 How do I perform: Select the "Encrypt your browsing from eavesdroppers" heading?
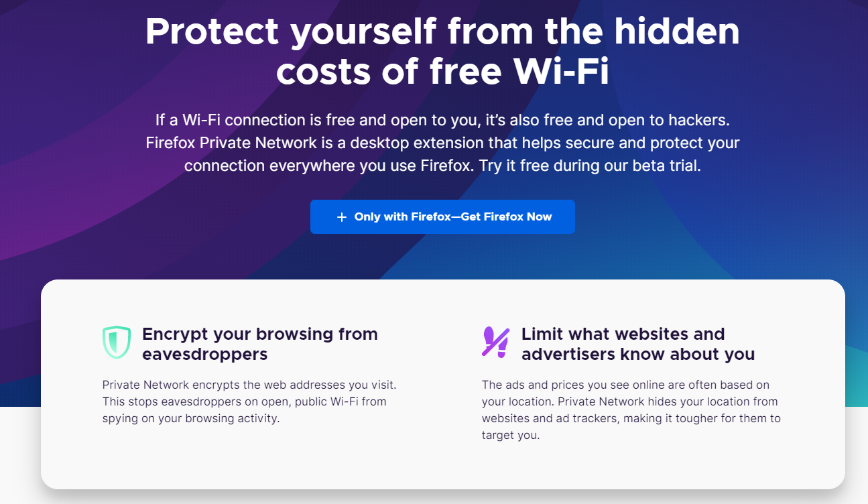pos(260,344)
